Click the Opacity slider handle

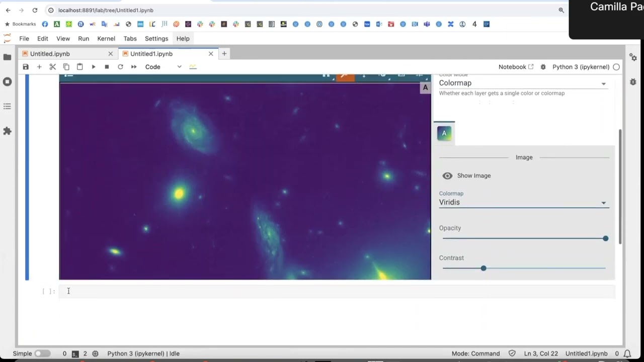pyautogui.click(x=606, y=238)
